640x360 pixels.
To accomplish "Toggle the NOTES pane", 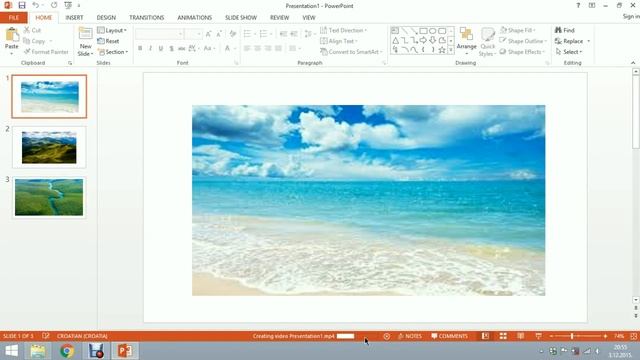I will click(410, 336).
